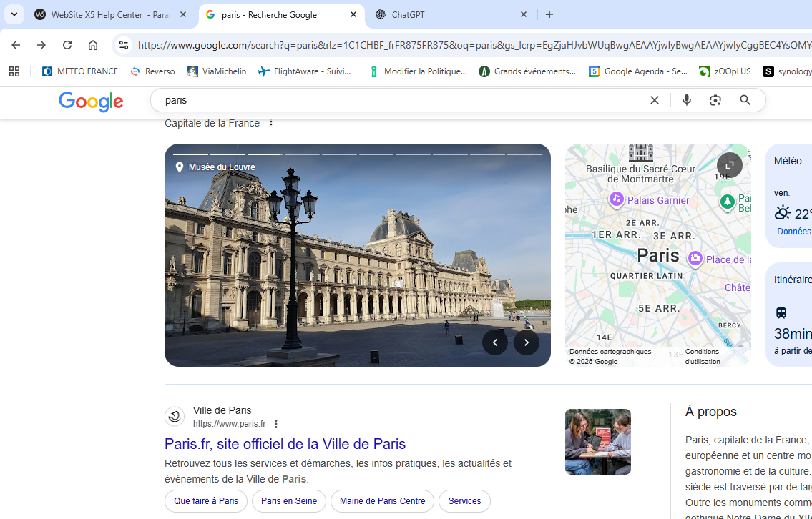Go forward to next page
Image resolution: width=812 pixels, height=519 pixels.
[41, 45]
